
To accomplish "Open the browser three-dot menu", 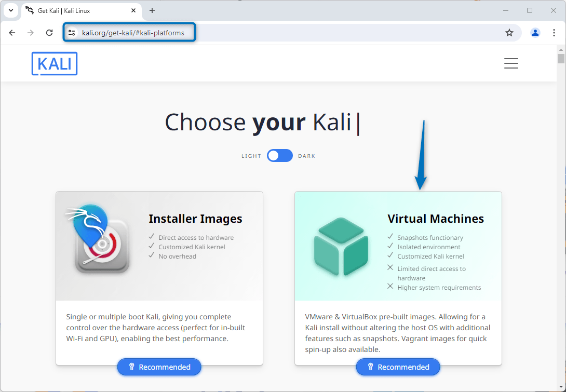I will 554,32.
